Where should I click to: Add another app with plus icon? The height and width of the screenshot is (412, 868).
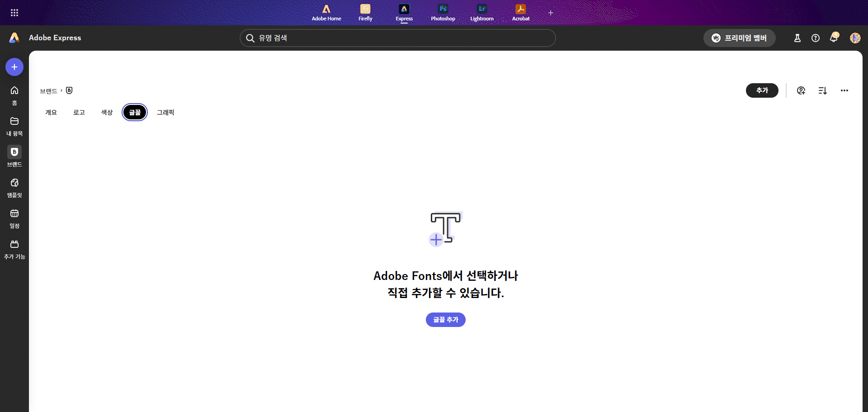pos(551,13)
